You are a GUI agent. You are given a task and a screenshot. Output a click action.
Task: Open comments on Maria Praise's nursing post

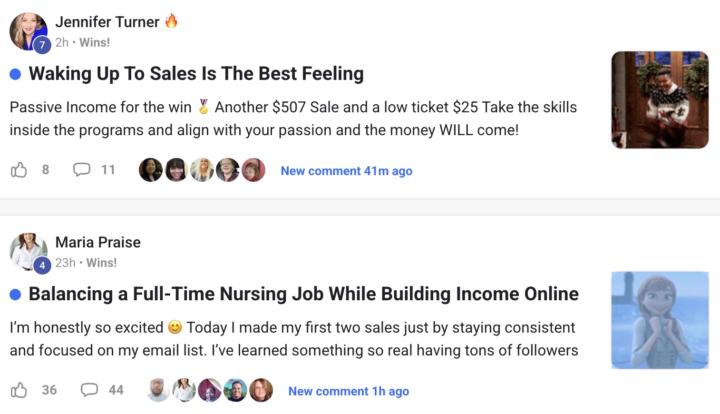[x=89, y=390]
